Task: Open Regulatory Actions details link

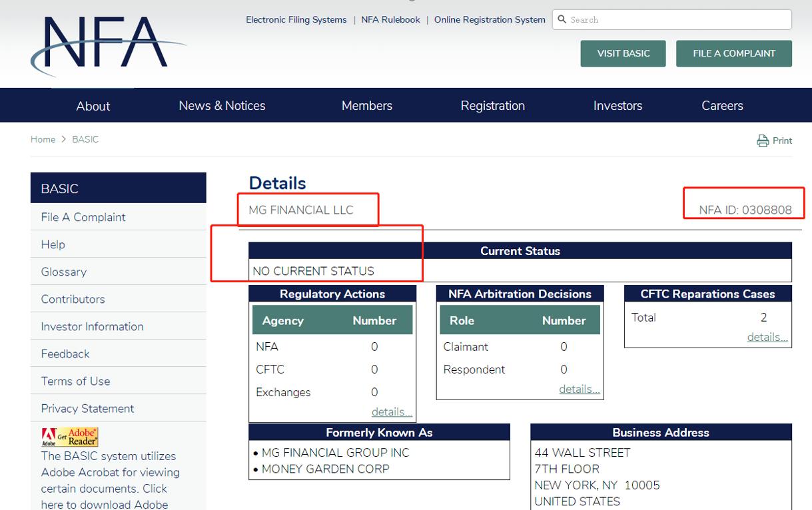Action: pos(392,412)
